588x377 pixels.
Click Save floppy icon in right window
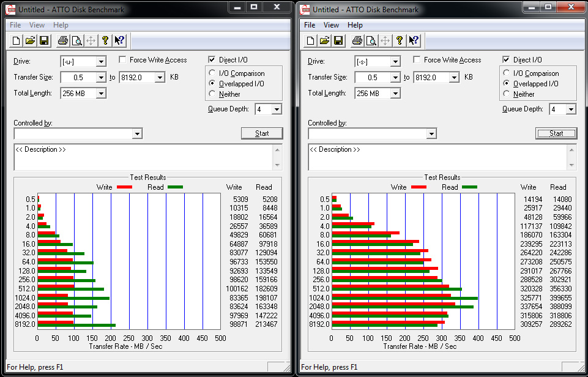[338, 40]
